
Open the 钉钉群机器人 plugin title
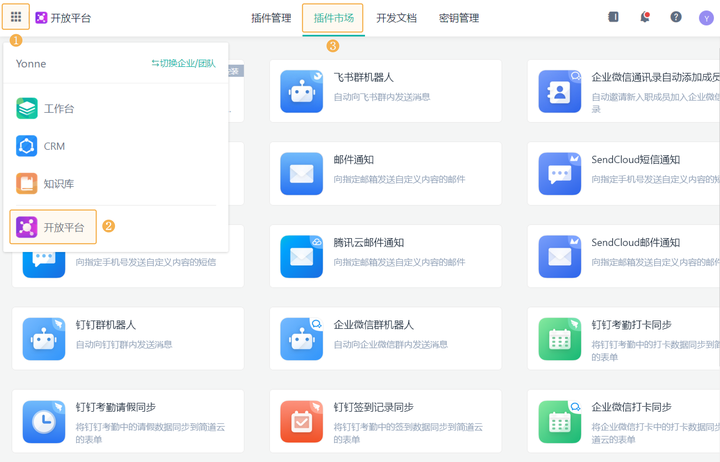[x=106, y=325]
